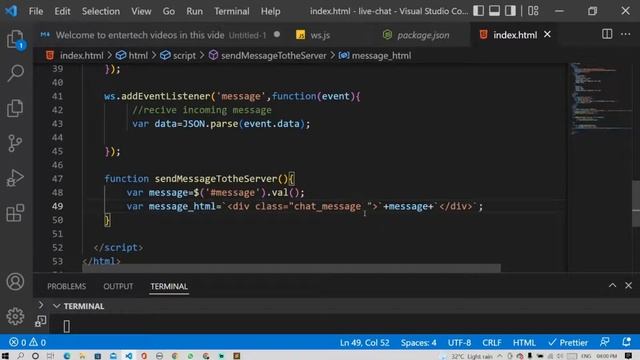Switch to the package.json tab
640x360 pixels.
click(423, 35)
